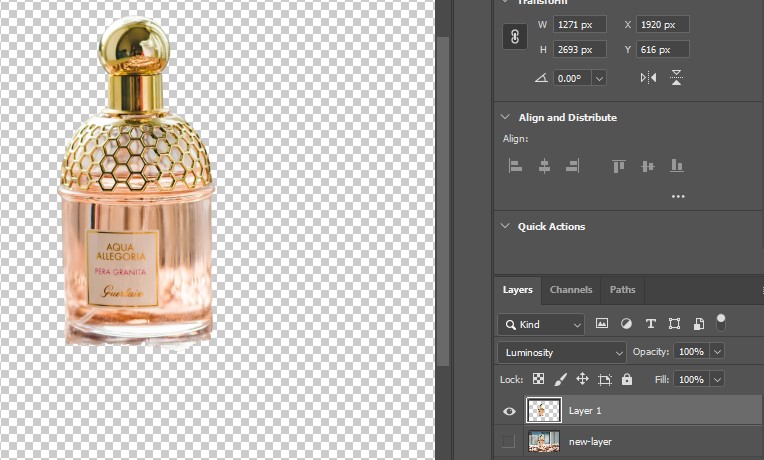Open the Luminosity blend mode dropdown
Viewport: 764px width, 460px height.
[x=562, y=352]
